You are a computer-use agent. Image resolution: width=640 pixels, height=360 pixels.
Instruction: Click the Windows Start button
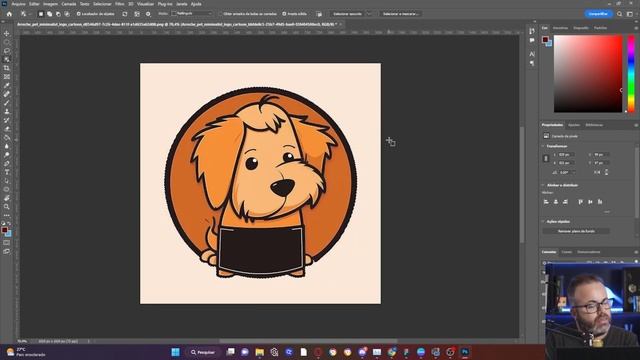pyautogui.click(x=176, y=352)
